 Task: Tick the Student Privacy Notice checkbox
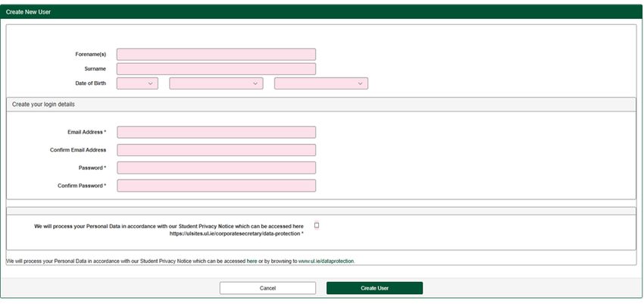click(317, 225)
